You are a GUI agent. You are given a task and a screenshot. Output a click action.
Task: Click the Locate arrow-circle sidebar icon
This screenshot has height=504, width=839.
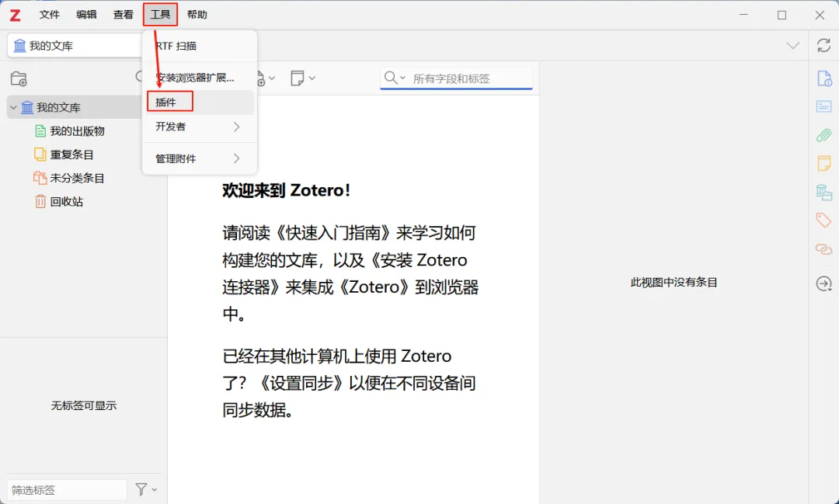(824, 283)
